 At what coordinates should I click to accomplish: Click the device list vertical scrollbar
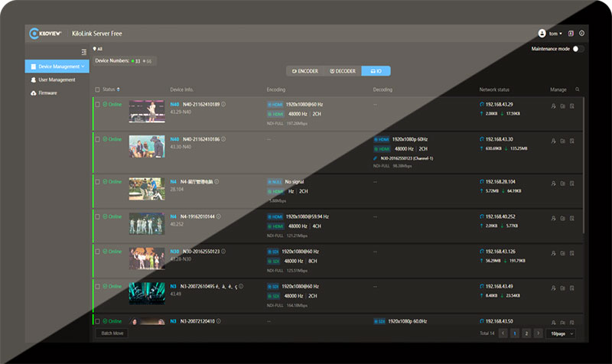click(584, 166)
